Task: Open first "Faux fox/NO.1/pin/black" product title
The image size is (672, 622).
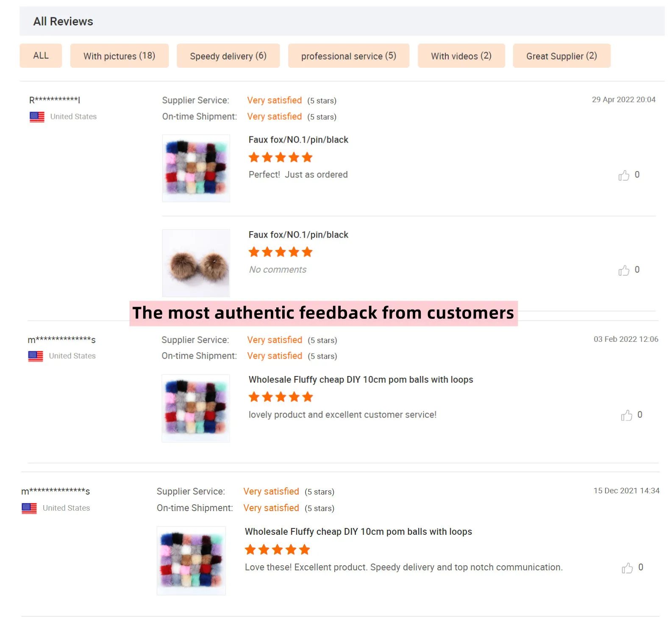Action: (x=298, y=140)
